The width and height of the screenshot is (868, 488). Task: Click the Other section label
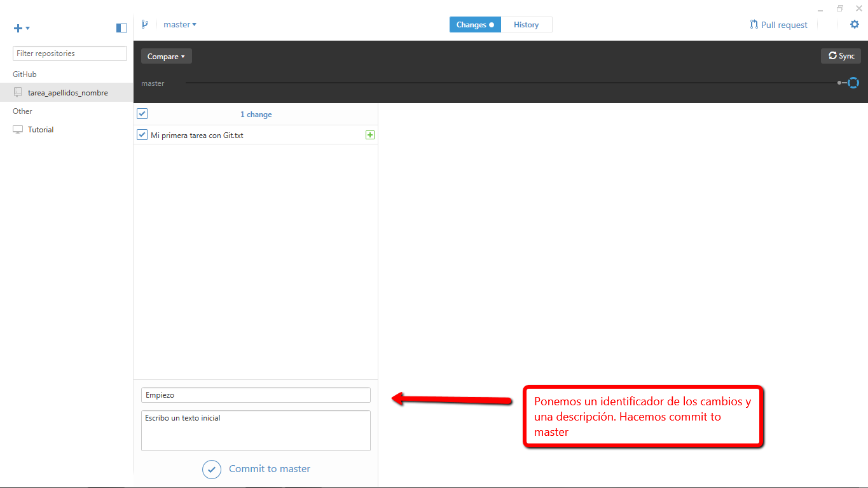point(22,111)
